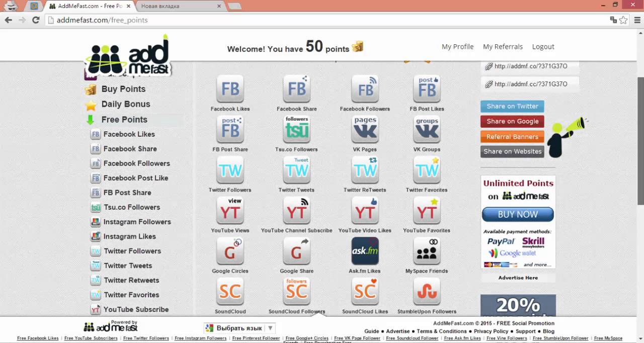Open the MySpace Friends grid icon
Viewport: 644px width, 343px height.
pos(427,251)
